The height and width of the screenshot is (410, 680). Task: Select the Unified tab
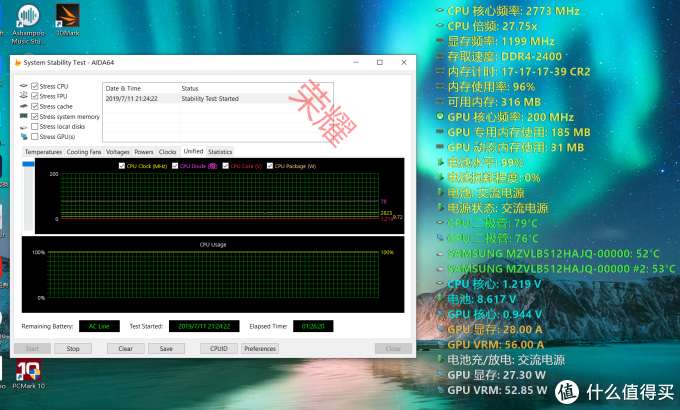click(x=193, y=151)
